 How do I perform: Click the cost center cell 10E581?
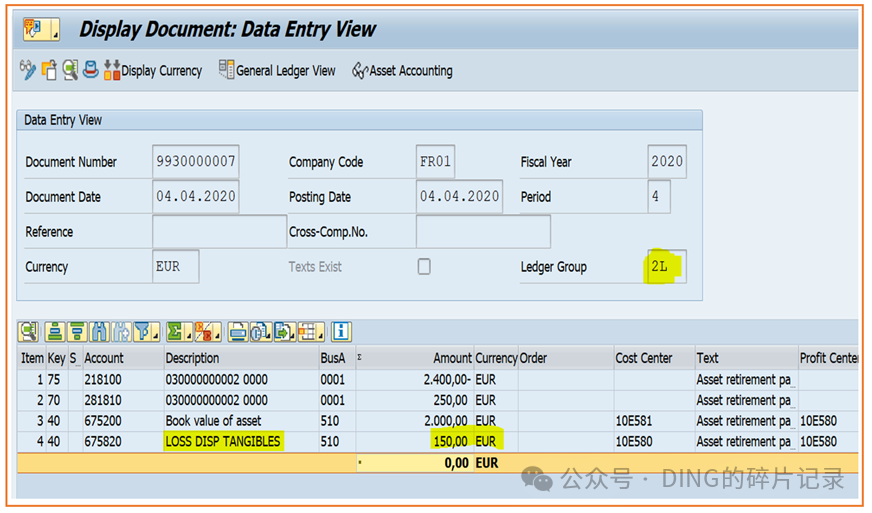pos(655,421)
